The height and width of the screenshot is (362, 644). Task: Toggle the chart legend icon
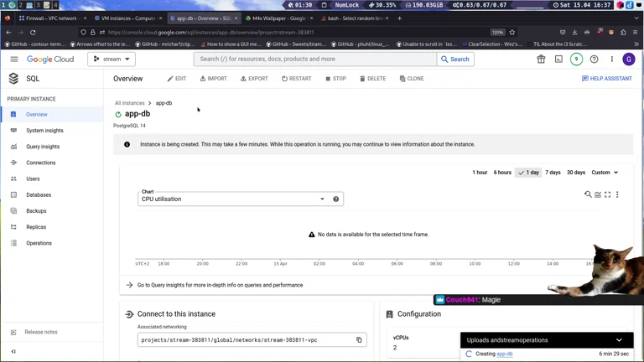[x=598, y=194]
